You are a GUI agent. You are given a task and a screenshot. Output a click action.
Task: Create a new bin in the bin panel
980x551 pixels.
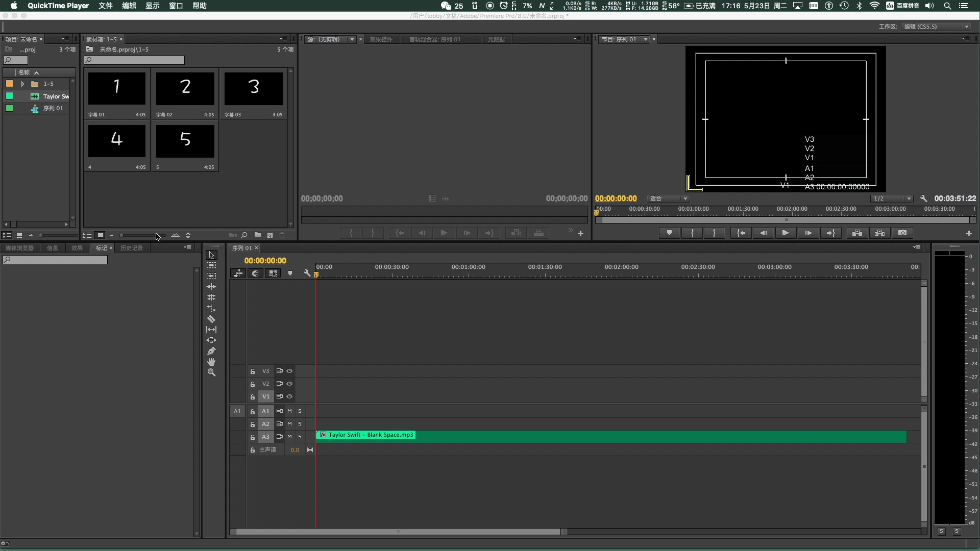point(258,235)
